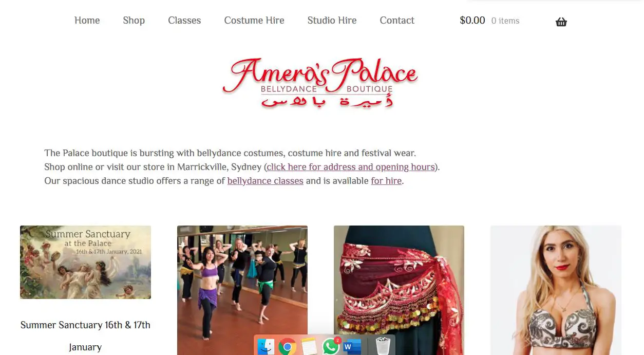Open Notes app in the dock
Screen dimensions: 644x355
[x=309, y=347]
